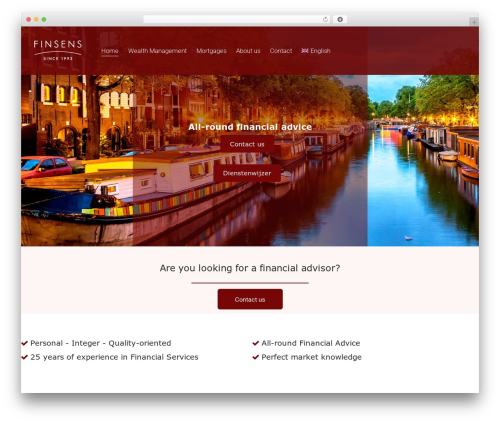500x423 pixels.
Task: Click the Finsens logo
Action: coord(58,50)
